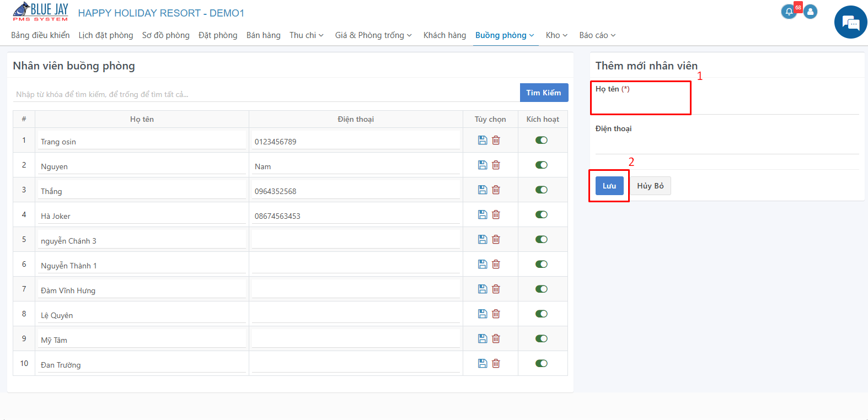Delete the Hà Joker employee

pyautogui.click(x=496, y=214)
